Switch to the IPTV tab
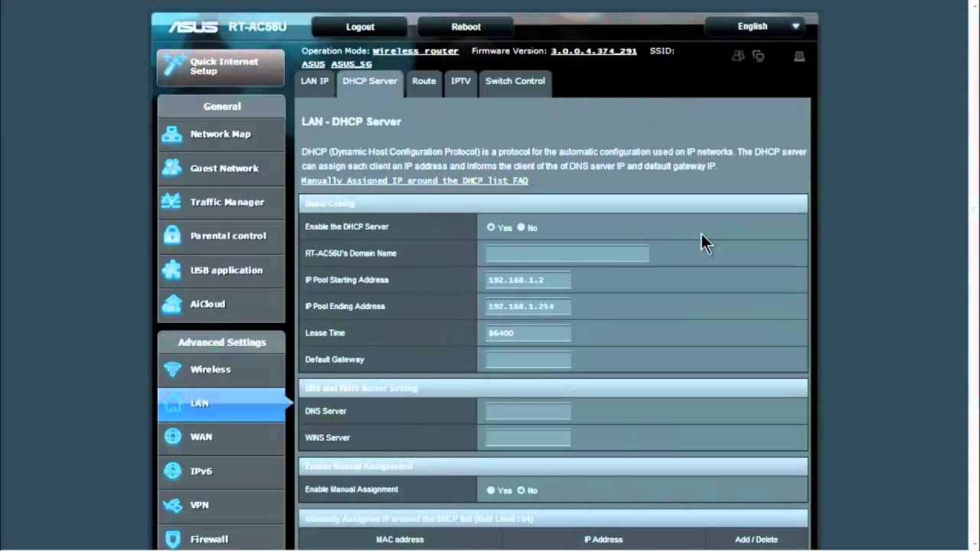This screenshot has width=980, height=551. (x=461, y=83)
